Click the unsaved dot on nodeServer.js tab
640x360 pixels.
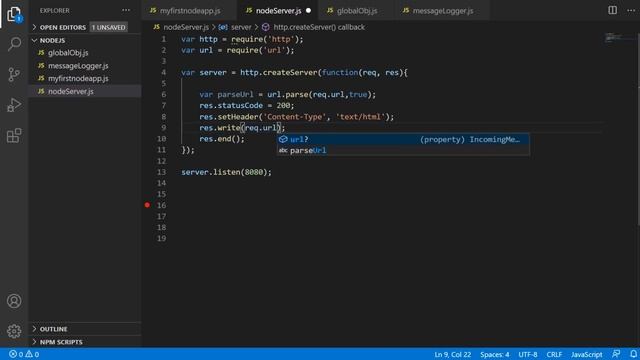(309, 11)
